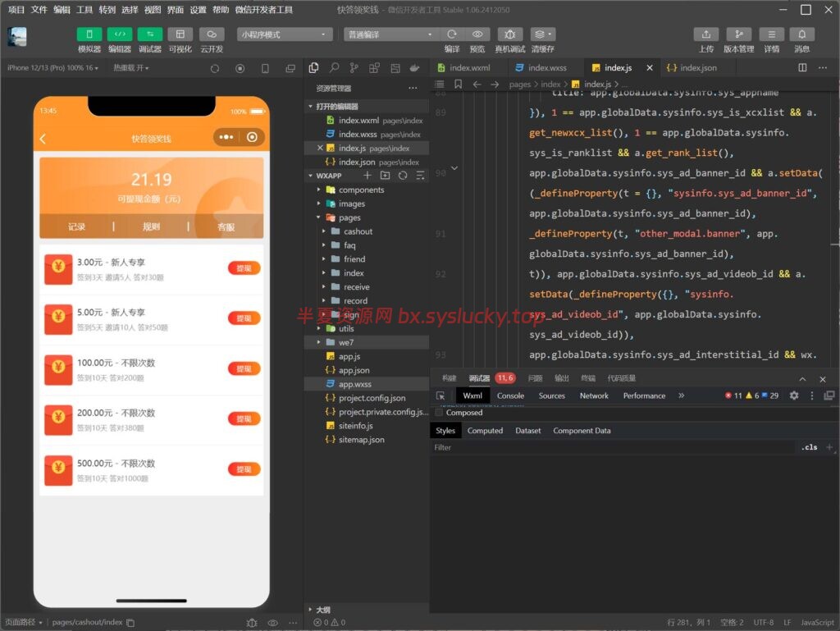Open app.json in the file tree

[x=354, y=370]
